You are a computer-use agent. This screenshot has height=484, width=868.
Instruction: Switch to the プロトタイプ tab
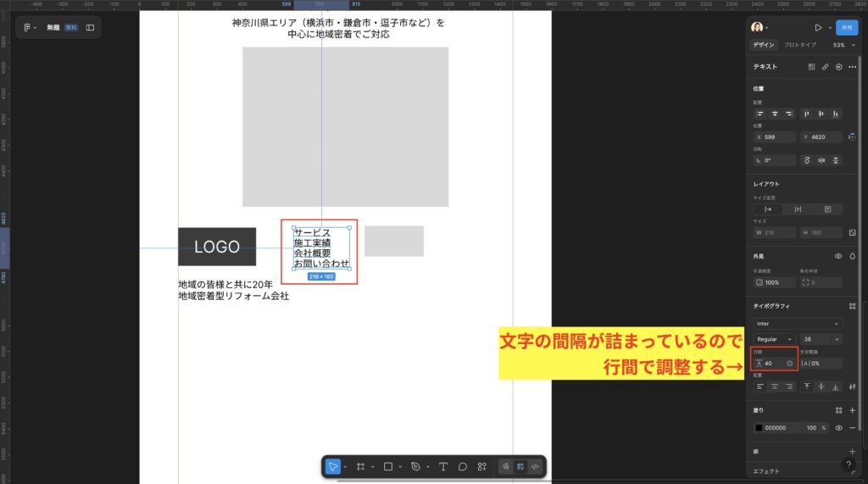(799, 45)
